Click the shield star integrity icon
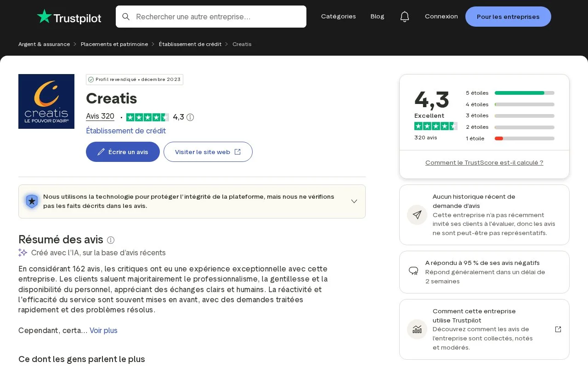 click(x=32, y=201)
